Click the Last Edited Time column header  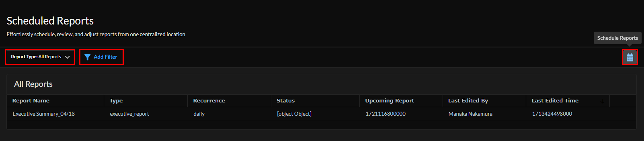tap(555, 101)
